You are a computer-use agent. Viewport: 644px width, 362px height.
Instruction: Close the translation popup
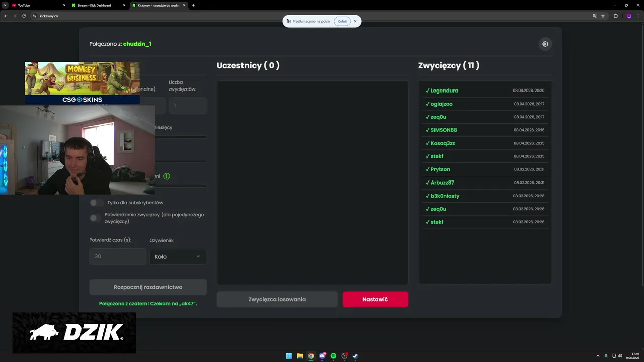point(355,21)
